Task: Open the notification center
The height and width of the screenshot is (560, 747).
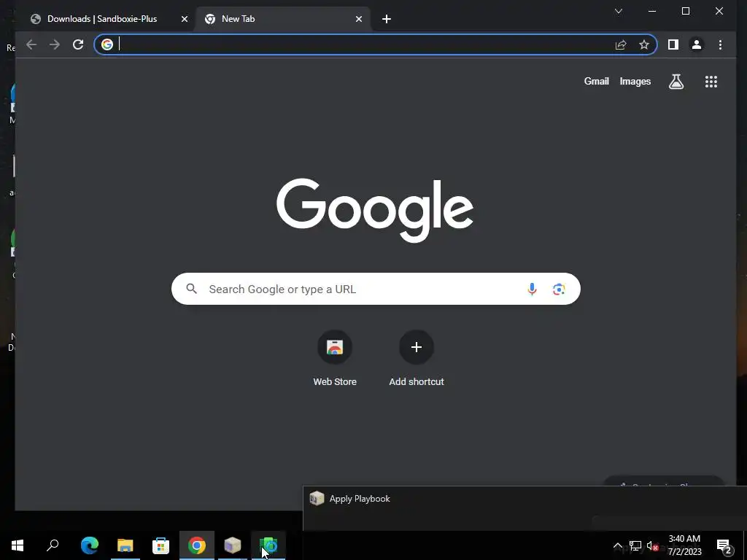Action: point(724,545)
